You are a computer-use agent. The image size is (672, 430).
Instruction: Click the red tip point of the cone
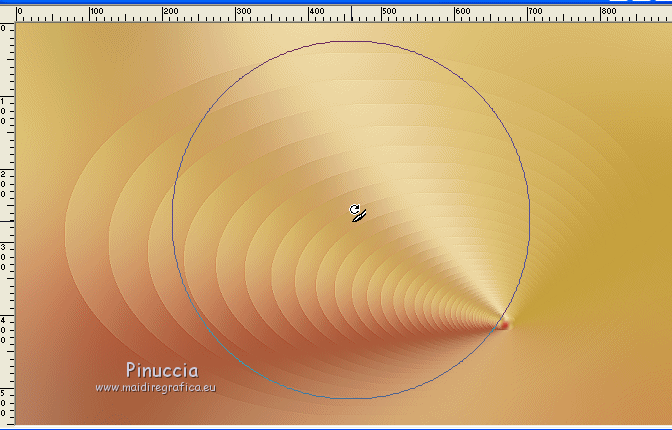(x=504, y=325)
